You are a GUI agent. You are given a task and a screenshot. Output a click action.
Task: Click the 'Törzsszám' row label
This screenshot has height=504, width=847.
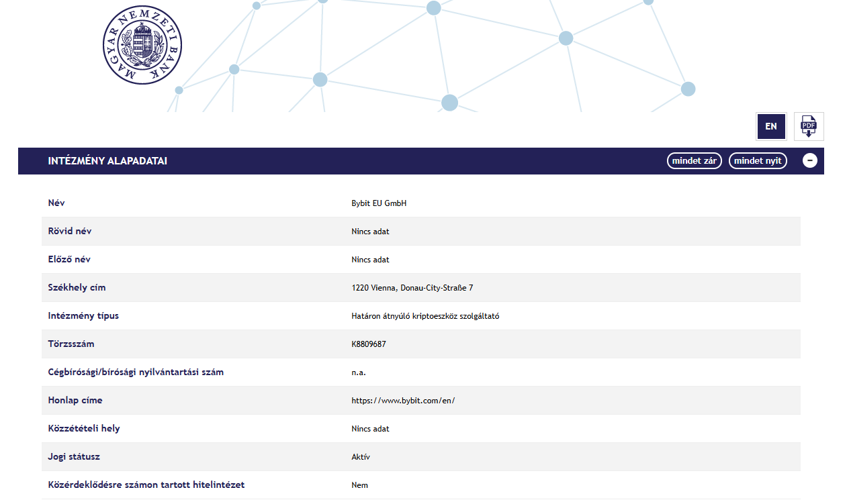click(71, 344)
